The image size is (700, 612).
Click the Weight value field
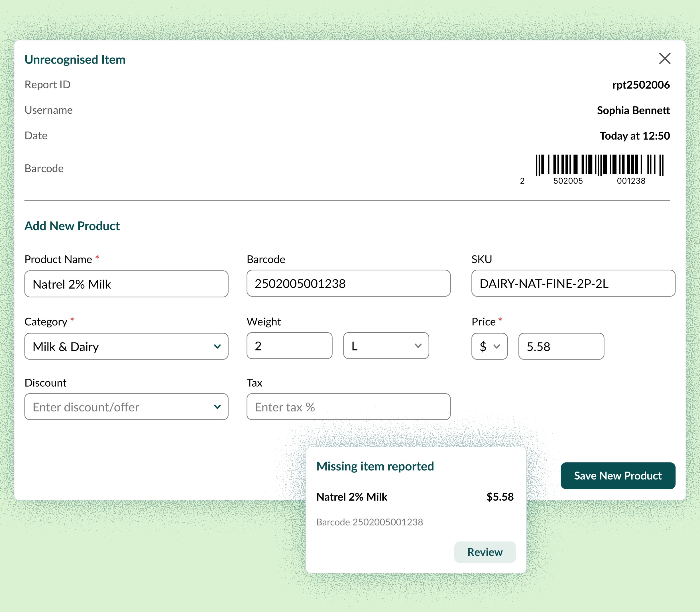pos(289,346)
